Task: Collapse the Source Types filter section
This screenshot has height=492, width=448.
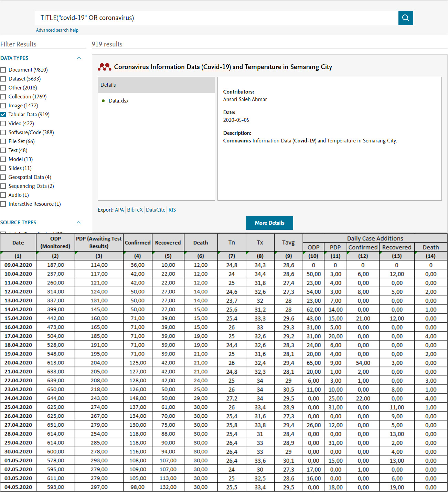Action: tap(79, 223)
